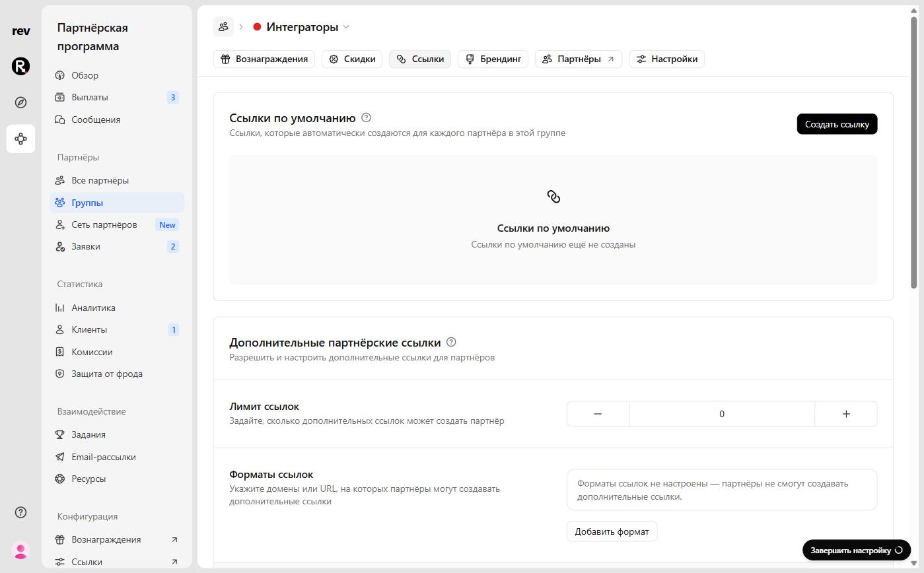
Task: Open Ссылки under Конфигурация in sidebar
Action: (x=117, y=562)
